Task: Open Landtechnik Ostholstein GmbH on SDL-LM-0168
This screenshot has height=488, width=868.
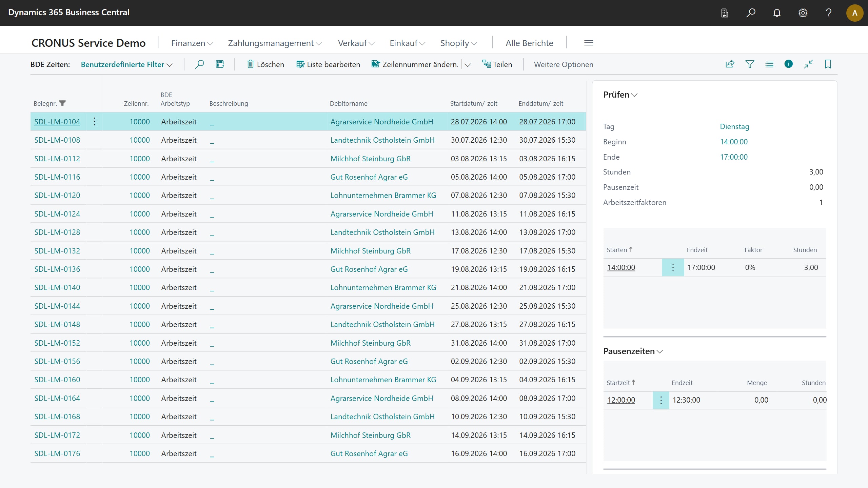Action: coord(382,416)
